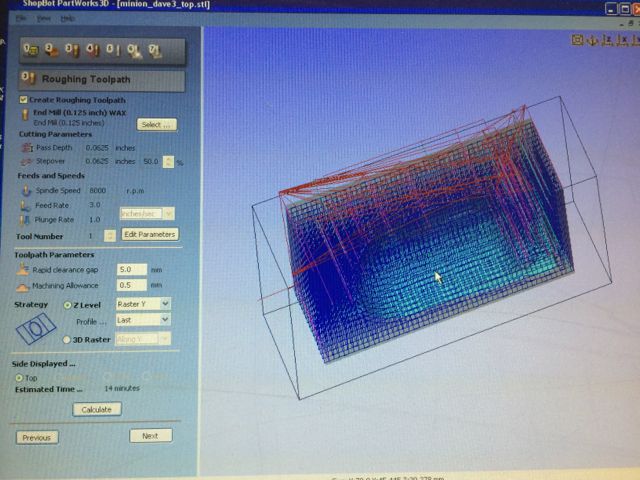Open step 7 save toolpaths icon
This screenshot has height=480, width=640.
[155, 51]
